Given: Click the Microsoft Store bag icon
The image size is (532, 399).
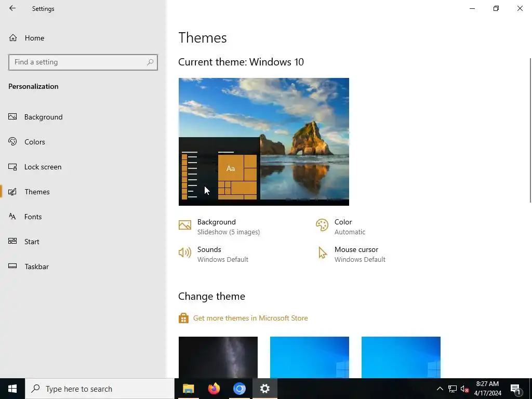Looking at the screenshot, I should (183, 318).
